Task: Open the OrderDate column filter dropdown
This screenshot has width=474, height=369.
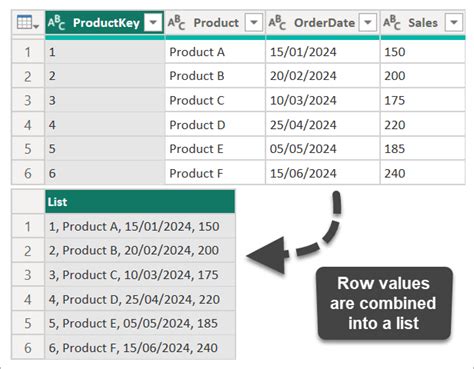Action: pyautogui.click(x=368, y=22)
